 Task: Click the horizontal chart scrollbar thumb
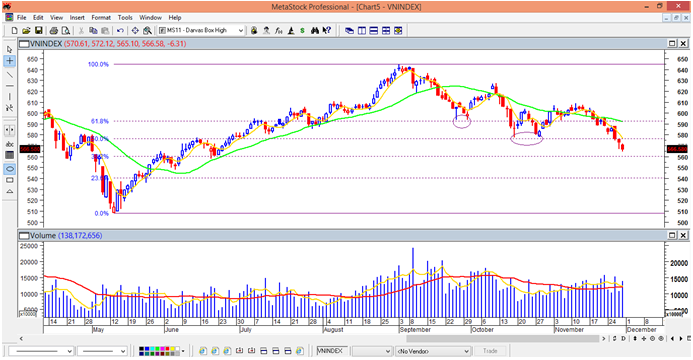pos(503,338)
